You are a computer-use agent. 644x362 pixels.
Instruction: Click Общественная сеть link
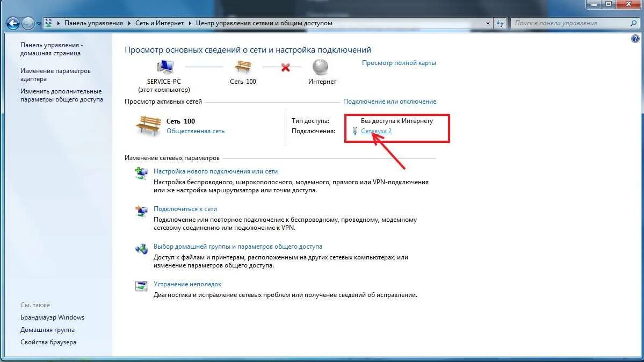tap(196, 131)
